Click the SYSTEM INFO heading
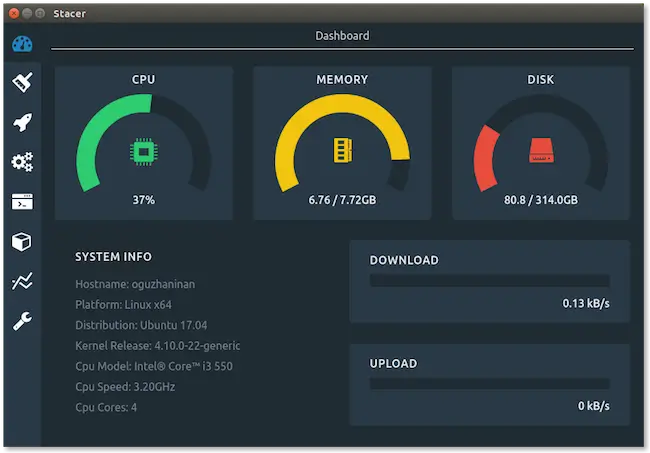Viewport: 650px width, 453px height. coord(113,257)
